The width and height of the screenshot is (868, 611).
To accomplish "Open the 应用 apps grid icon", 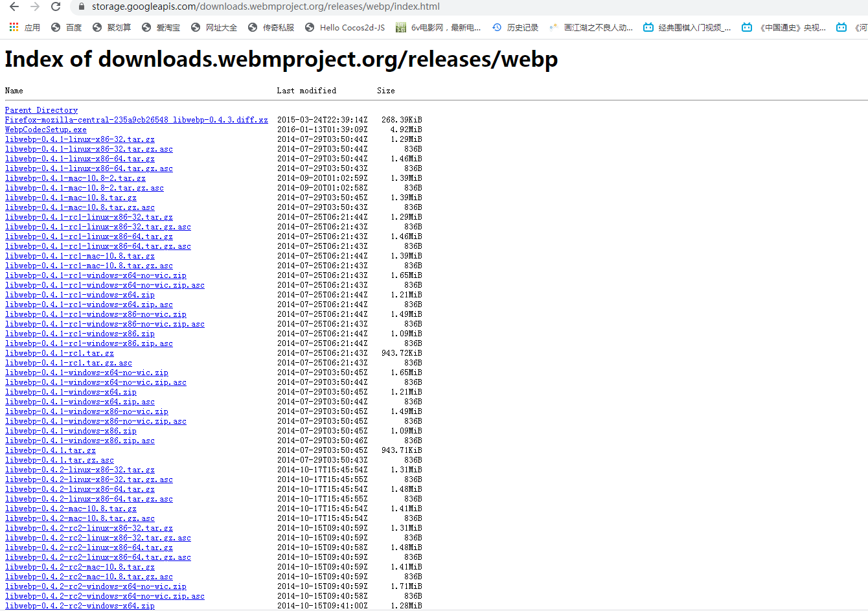I will pyautogui.click(x=12, y=27).
